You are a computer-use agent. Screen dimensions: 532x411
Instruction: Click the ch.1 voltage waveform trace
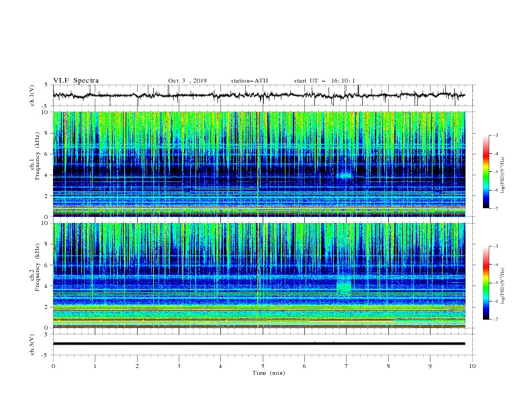click(x=259, y=95)
